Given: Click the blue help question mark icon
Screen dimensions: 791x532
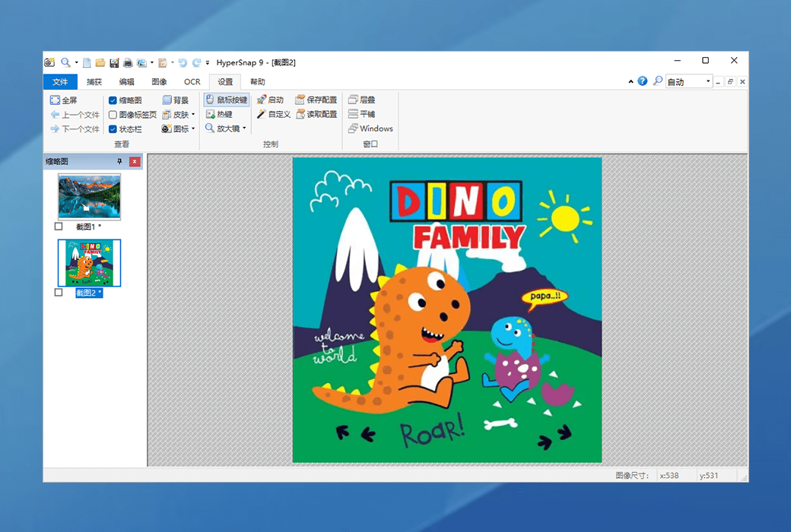Looking at the screenshot, I should click(x=643, y=81).
